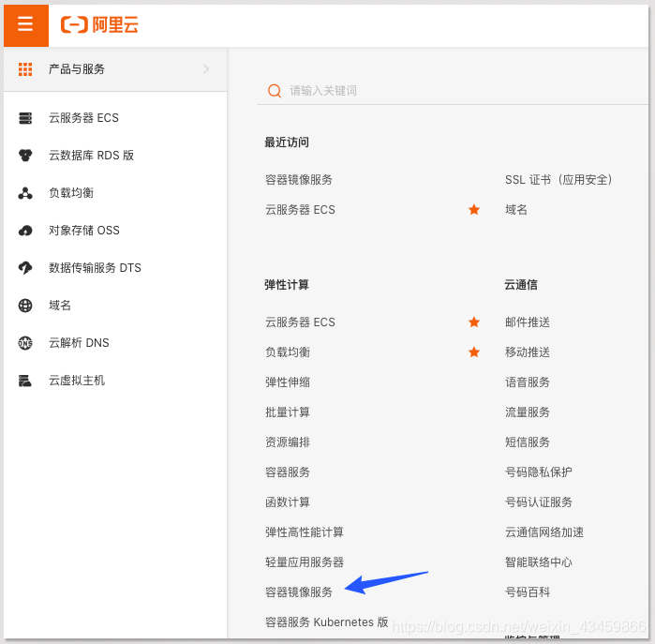Click the orange hamburger menu button
The width and height of the screenshot is (655, 644).
(26, 25)
